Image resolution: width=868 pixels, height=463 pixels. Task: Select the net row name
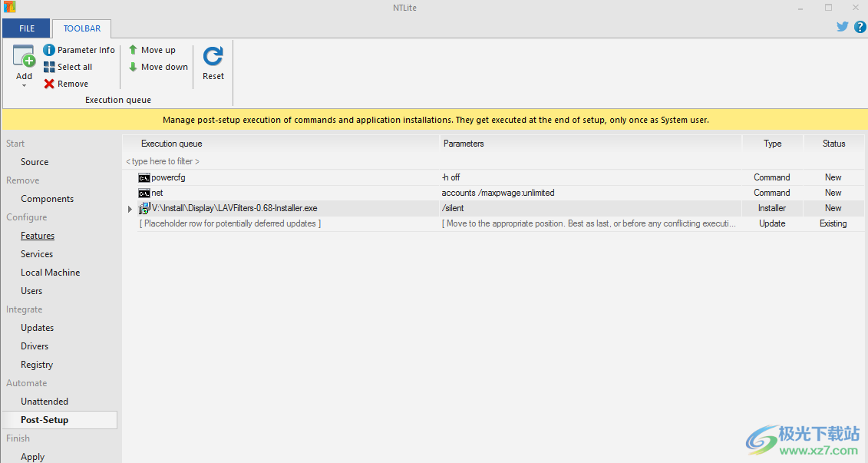click(x=157, y=193)
